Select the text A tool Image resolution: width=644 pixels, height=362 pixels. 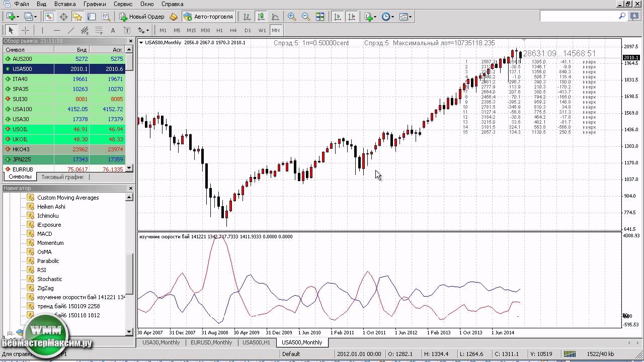point(113,30)
